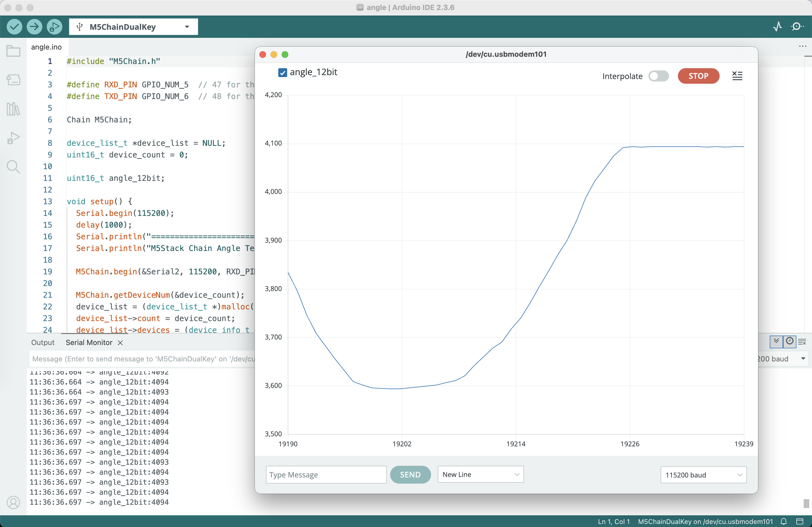This screenshot has width=812, height=527.
Task: Open the Library Manager sidebar icon
Action: pos(13,109)
